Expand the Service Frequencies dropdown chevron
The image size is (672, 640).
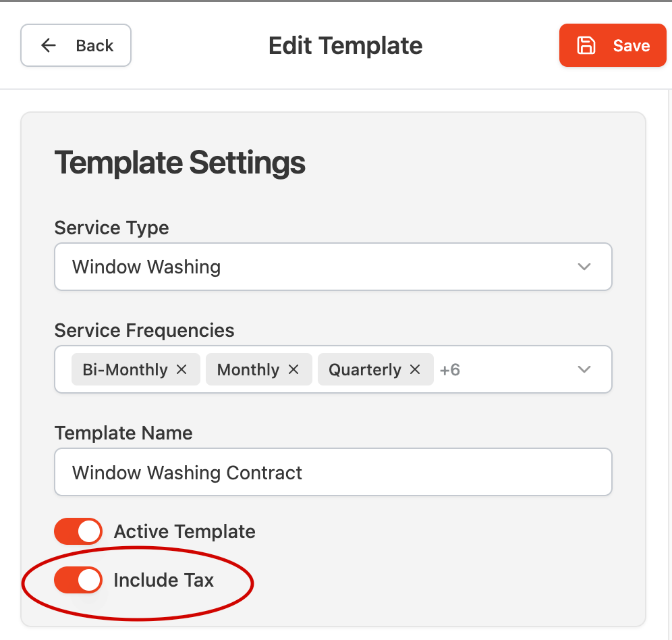click(x=584, y=369)
